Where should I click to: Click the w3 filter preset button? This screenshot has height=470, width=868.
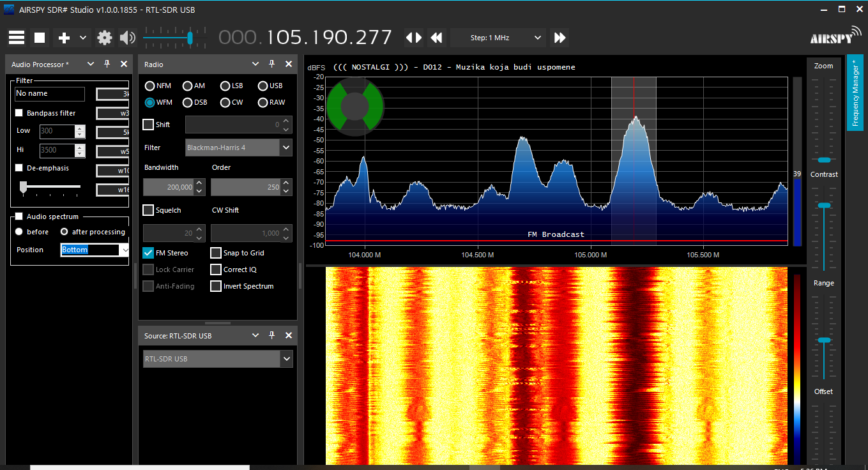point(113,114)
